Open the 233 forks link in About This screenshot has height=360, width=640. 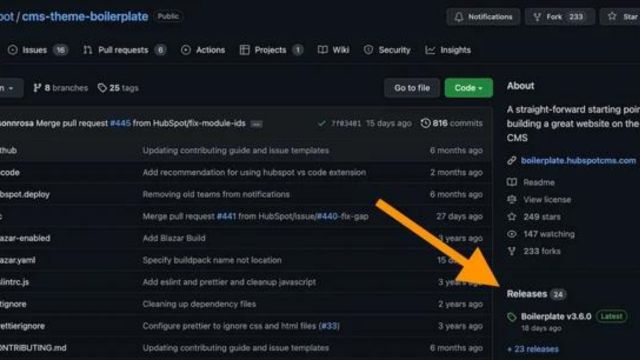pos(542,251)
